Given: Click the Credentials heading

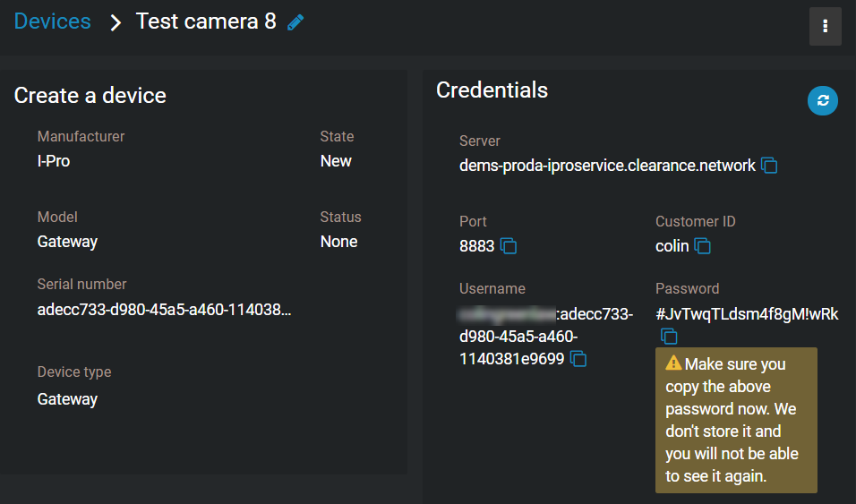Looking at the screenshot, I should tap(492, 90).
